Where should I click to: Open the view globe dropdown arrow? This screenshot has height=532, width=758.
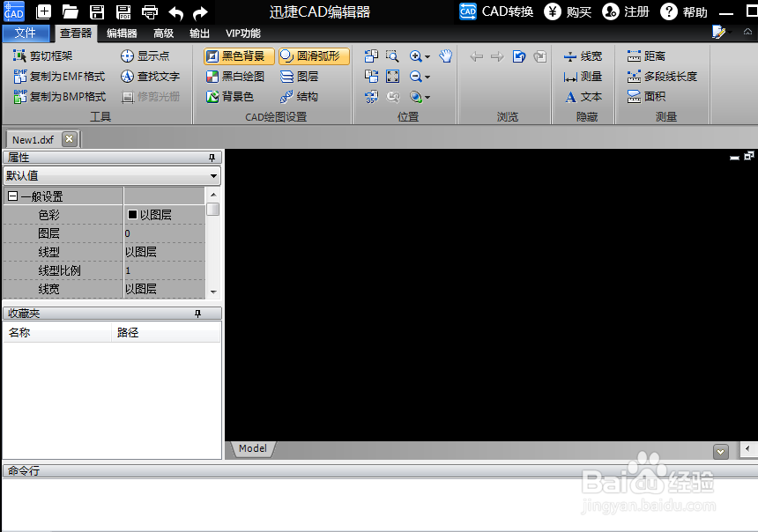pyautogui.click(x=427, y=98)
